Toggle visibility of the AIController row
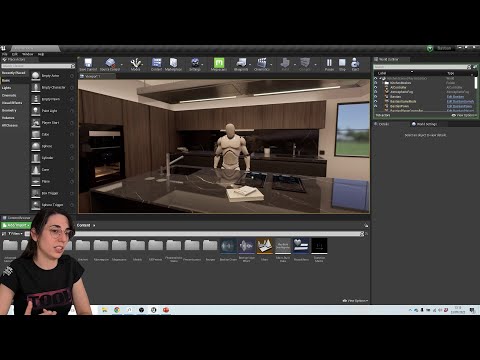 [376, 87]
